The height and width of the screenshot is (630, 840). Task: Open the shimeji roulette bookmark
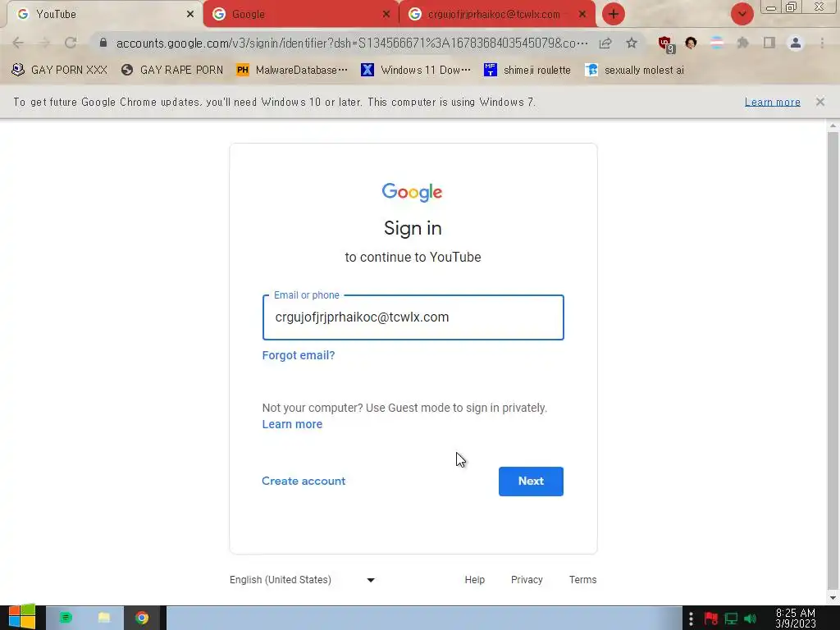pyautogui.click(x=527, y=70)
